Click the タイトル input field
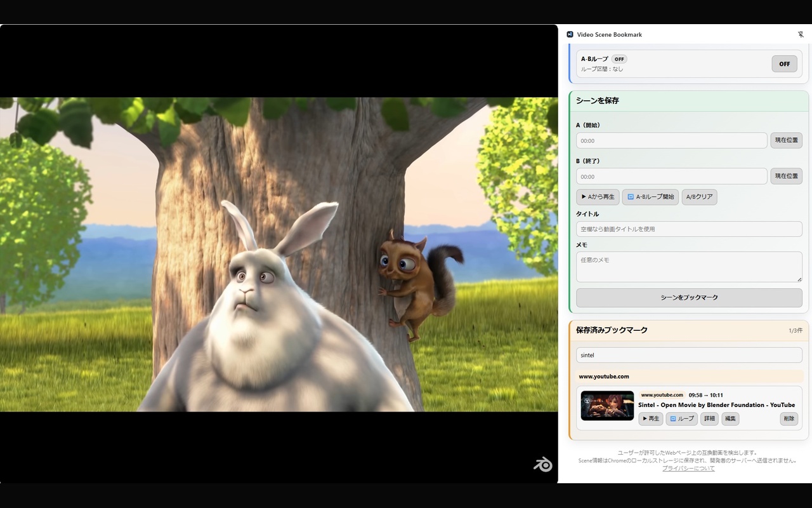The width and height of the screenshot is (812, 508). (x=689, y=229)
